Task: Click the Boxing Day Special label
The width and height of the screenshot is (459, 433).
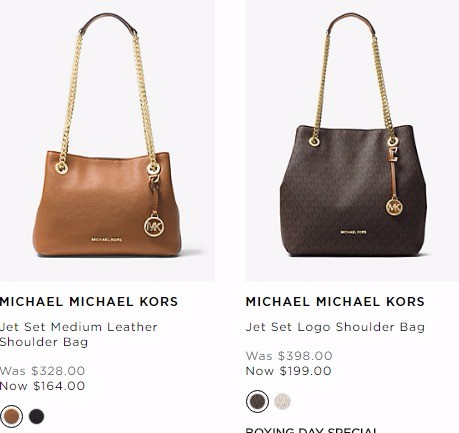Action: (312, 430)
